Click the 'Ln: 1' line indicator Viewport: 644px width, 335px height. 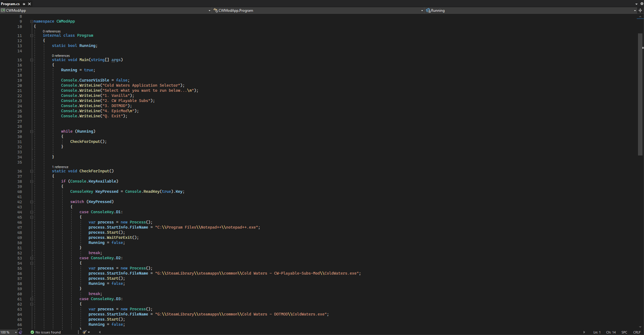coord(597,332)
